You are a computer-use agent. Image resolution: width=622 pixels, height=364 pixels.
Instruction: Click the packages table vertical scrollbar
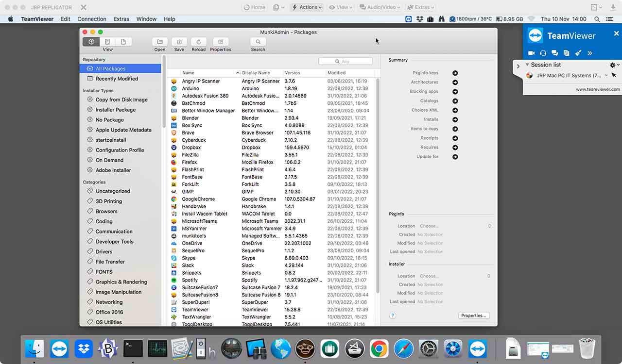378,184
